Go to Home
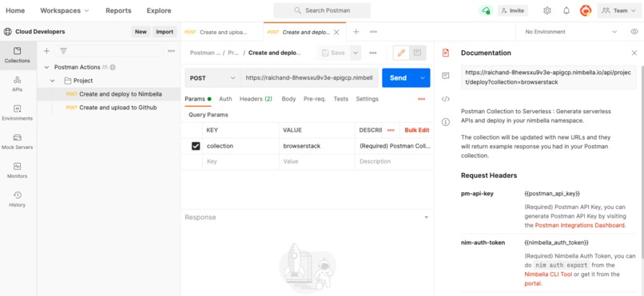 pos(15,10)
